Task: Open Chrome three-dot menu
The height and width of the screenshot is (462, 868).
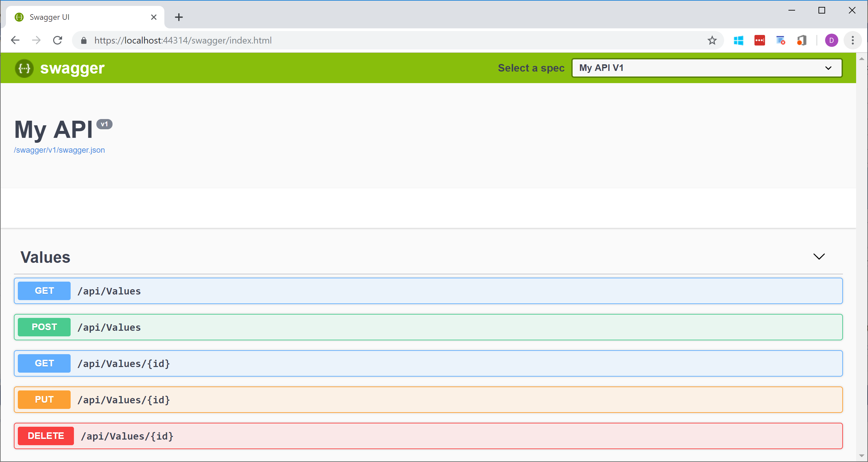Action: pyautogui.click(x=852, y=41)
